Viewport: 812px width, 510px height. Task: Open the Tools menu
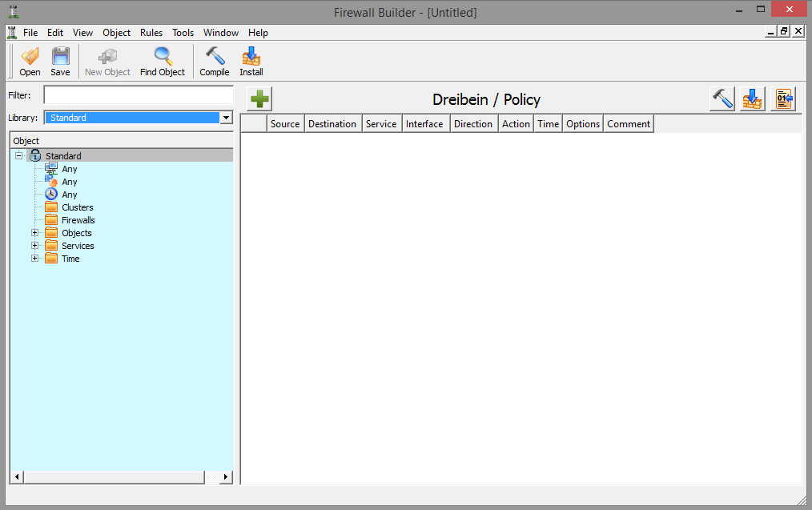[183, 33]
